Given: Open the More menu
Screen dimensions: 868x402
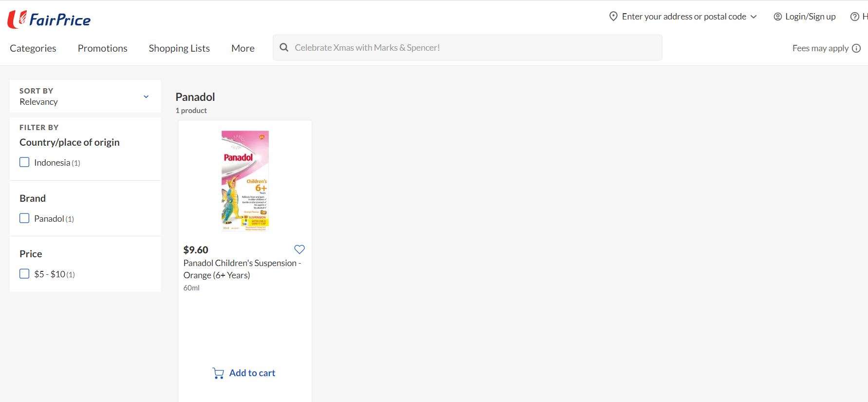Looking at the screenshot, I should click(x=243, y=48).
